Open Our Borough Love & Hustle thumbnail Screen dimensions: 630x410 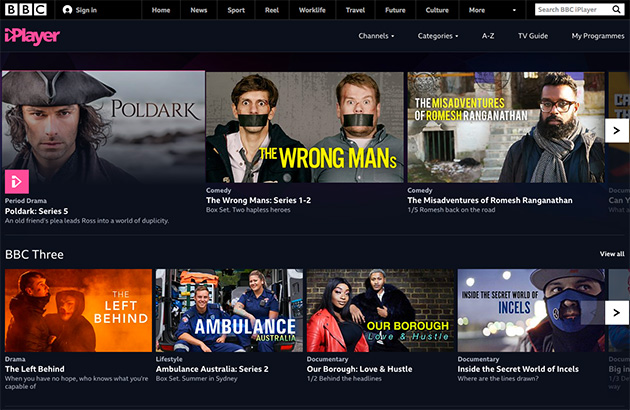point(380,310)
